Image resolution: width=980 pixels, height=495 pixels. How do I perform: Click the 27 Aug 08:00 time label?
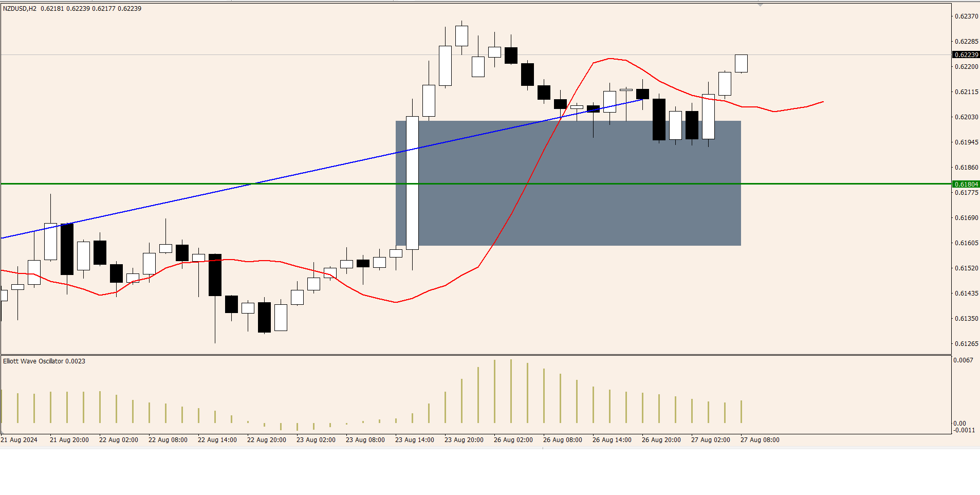(760, 440)
